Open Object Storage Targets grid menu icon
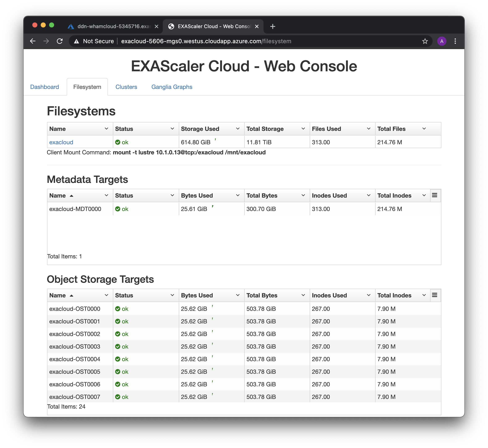 coord(435,295)
